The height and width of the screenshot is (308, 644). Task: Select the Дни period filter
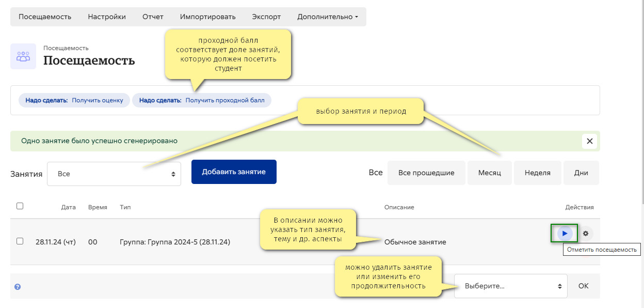tap(581, 173)
